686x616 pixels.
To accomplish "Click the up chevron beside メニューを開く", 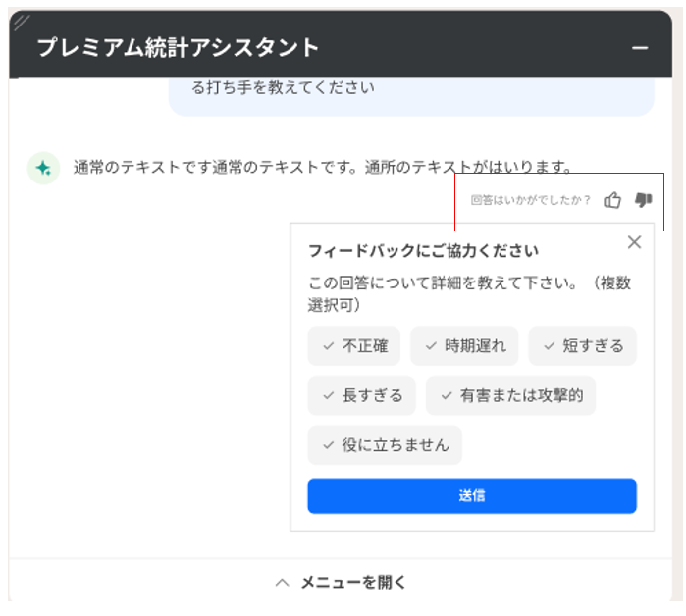I will [283, 583].
